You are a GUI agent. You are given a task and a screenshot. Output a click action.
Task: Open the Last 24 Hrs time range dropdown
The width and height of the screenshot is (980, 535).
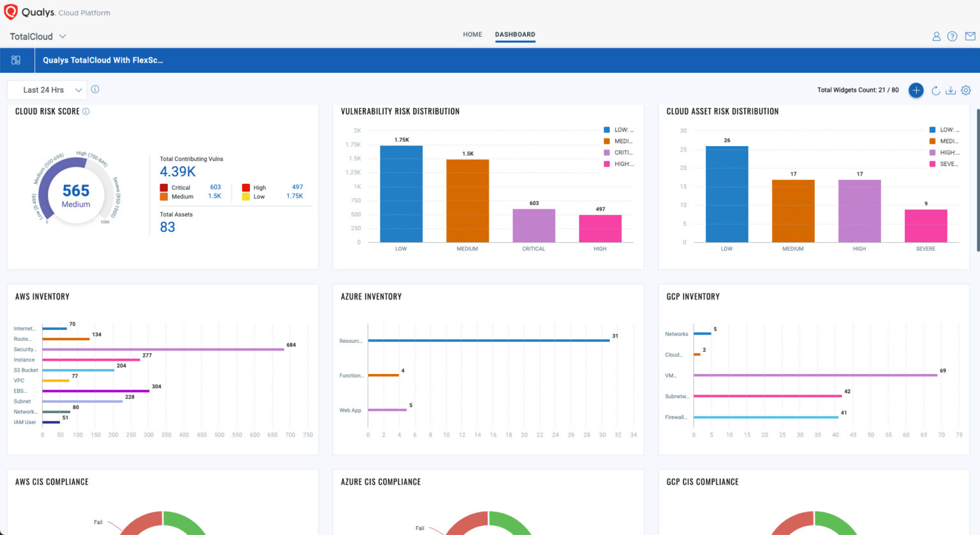[47, 90]
